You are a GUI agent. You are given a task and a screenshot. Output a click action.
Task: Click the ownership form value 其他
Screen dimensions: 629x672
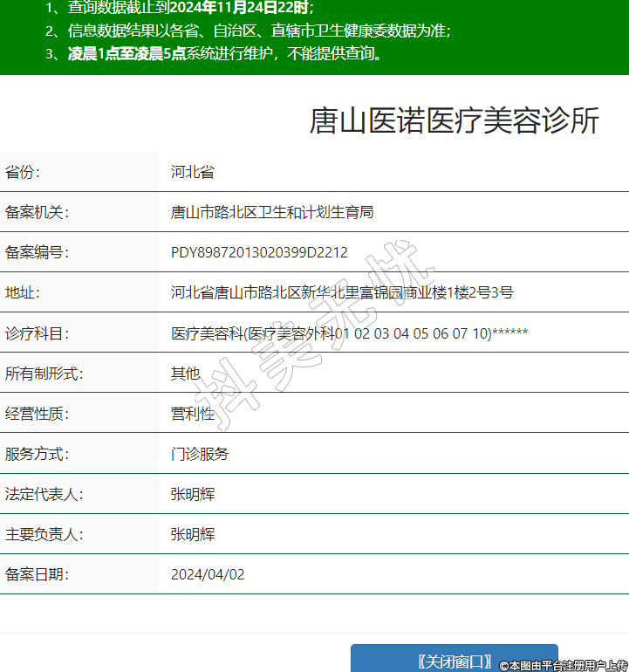point(185,374)
